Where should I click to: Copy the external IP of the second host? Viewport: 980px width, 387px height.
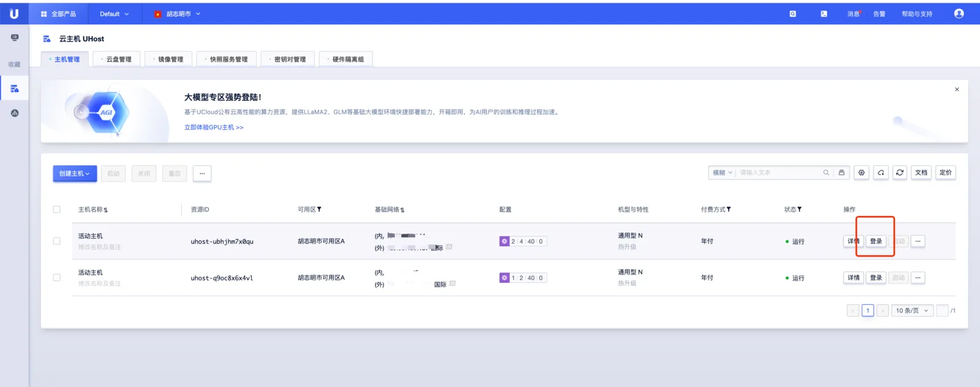tap(452, 284)
